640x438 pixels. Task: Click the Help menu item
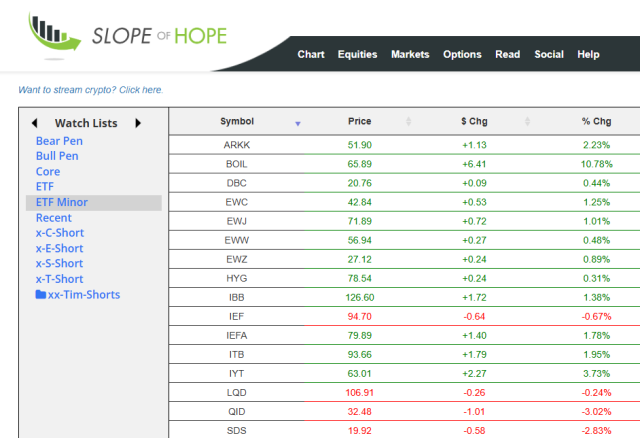[588, 54]
